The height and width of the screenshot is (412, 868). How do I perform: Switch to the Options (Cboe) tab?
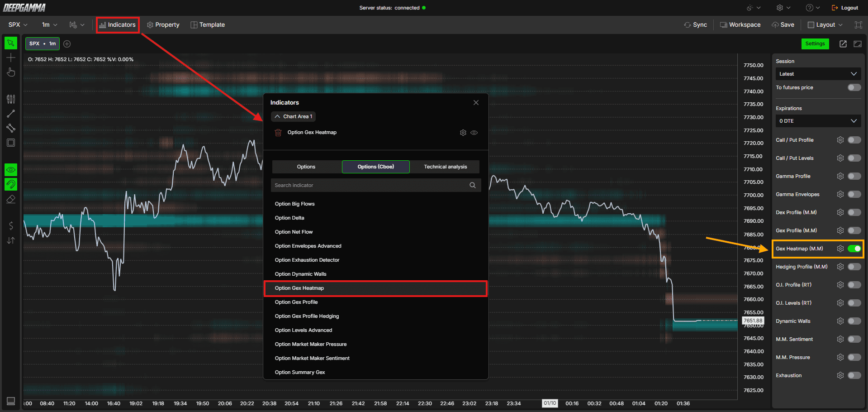tap(376, 167)
